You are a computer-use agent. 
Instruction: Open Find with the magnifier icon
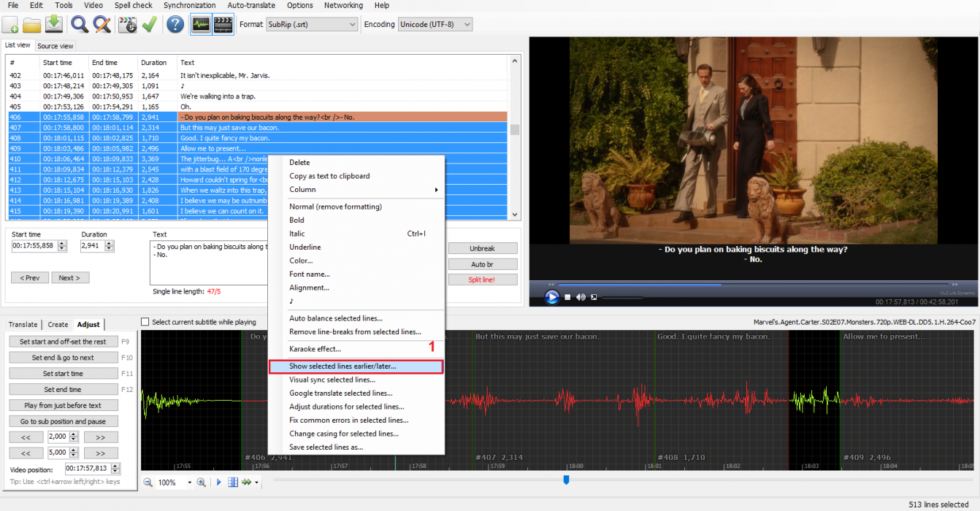point(79,25)
